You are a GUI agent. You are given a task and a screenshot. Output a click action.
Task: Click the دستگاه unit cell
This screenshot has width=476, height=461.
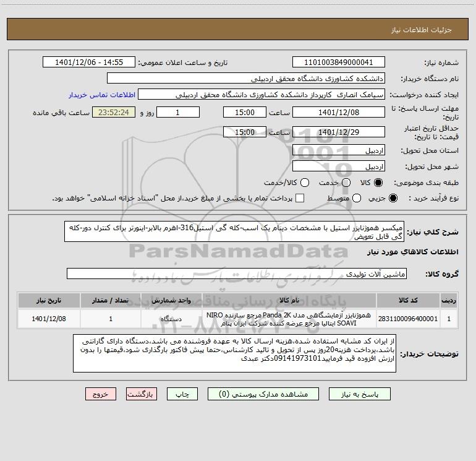click(x=171, y=319)
